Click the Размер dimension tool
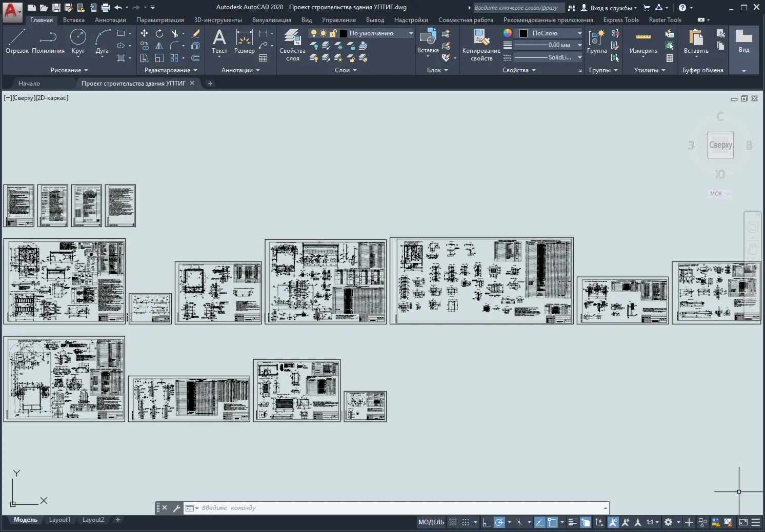 tap(245, 41)
